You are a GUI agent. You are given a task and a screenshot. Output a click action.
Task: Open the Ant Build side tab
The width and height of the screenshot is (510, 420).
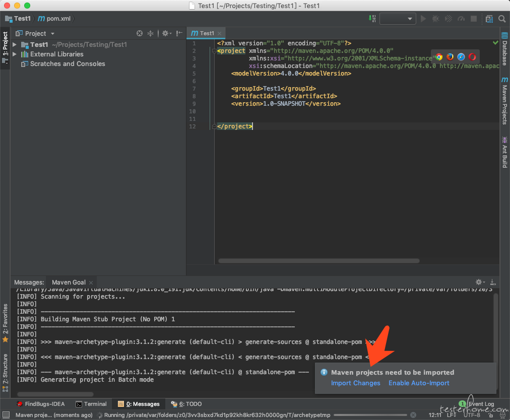(x=504, y=152)
